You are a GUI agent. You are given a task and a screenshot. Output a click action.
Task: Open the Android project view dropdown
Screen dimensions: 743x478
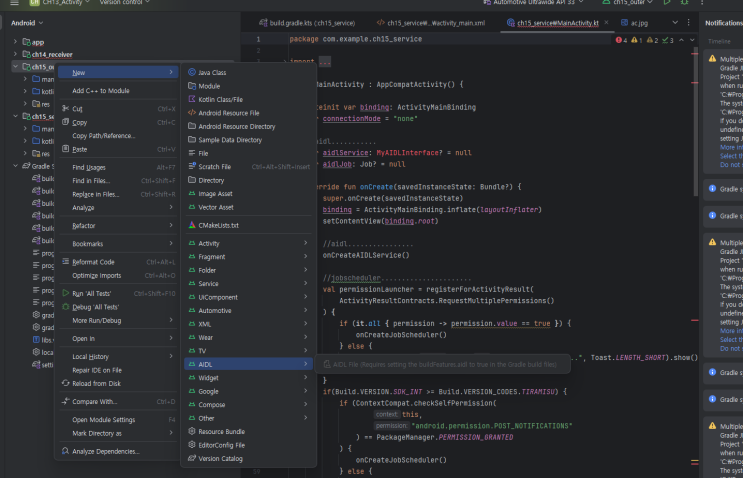(x=28, y=22)
